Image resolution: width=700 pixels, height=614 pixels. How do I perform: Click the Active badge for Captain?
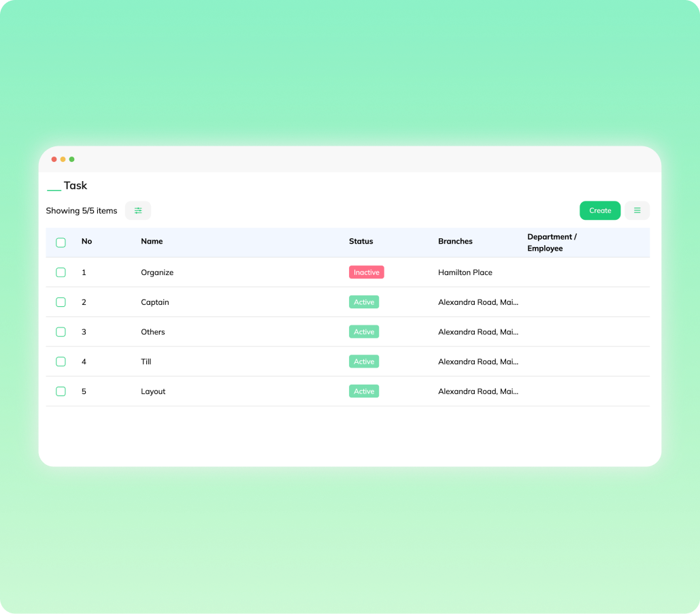364,302
